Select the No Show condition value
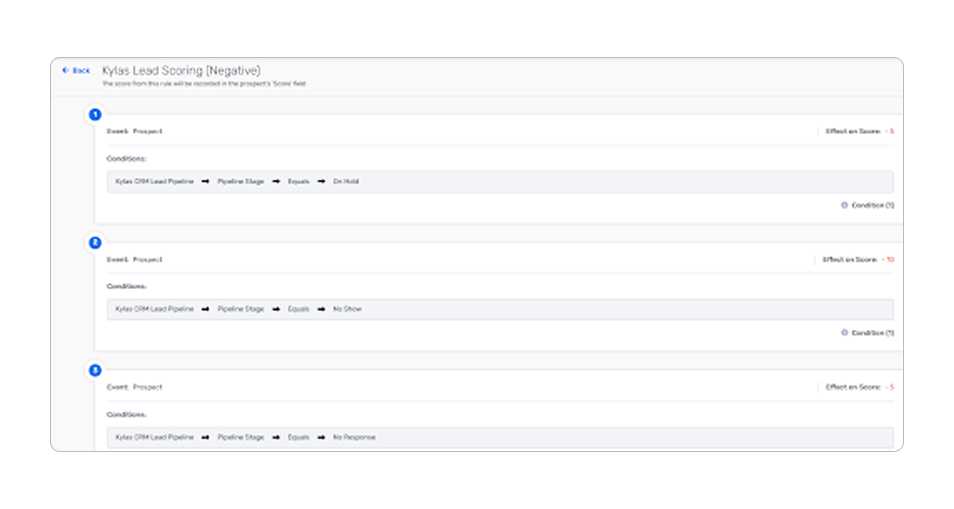This screenshot has width=954, height=509. (x=347, y=309)
